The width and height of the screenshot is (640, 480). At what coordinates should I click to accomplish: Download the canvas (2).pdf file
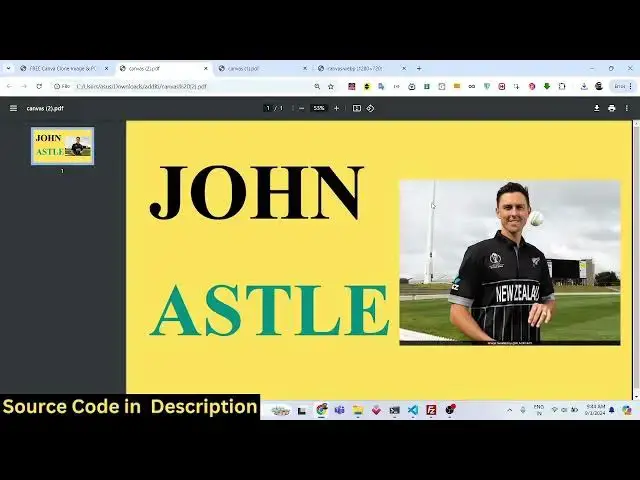pyautogui.click(x=596, y=108)
